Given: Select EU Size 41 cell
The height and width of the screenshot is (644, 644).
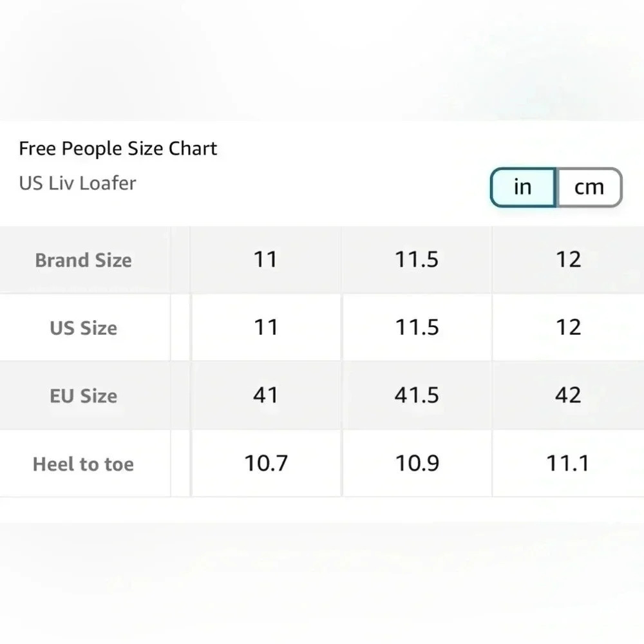Looking at the screenshot, I should (265, 395).
